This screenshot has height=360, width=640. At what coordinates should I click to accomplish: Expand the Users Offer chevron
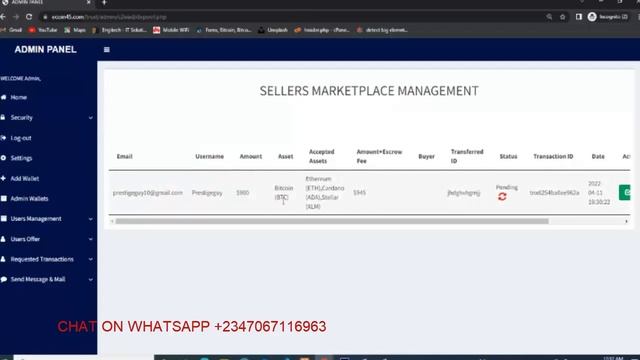click(91, 239)
